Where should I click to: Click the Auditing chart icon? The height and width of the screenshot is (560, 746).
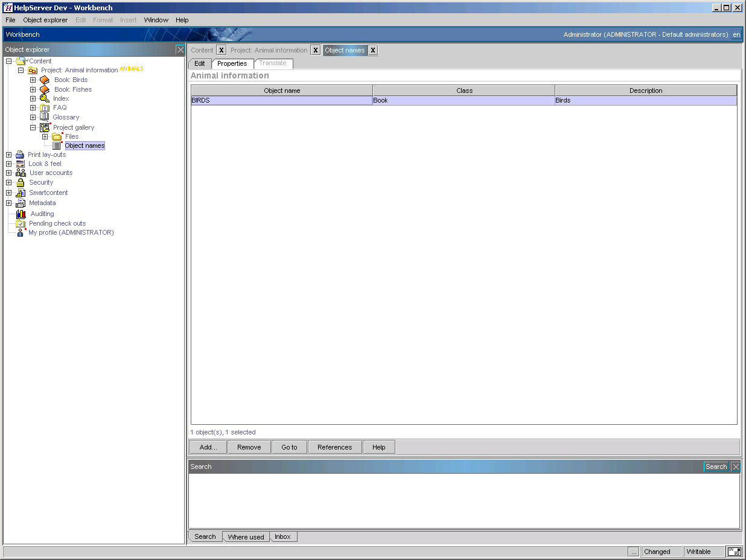tap(21, 214)
